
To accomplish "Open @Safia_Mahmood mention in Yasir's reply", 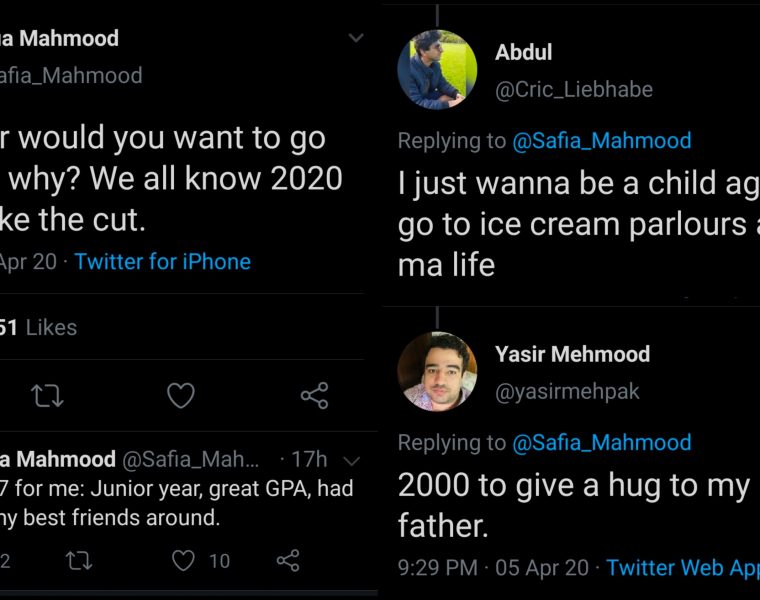I will [601, 442].
